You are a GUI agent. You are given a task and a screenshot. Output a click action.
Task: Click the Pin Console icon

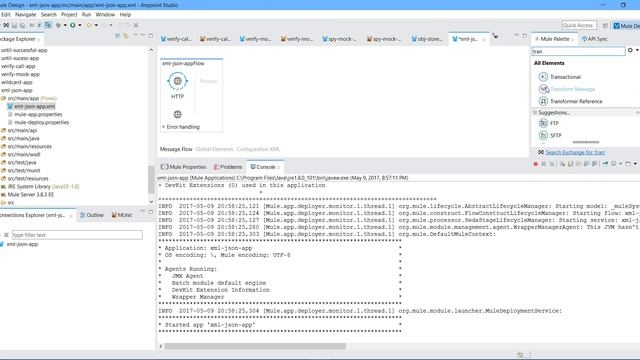[605, 164]
